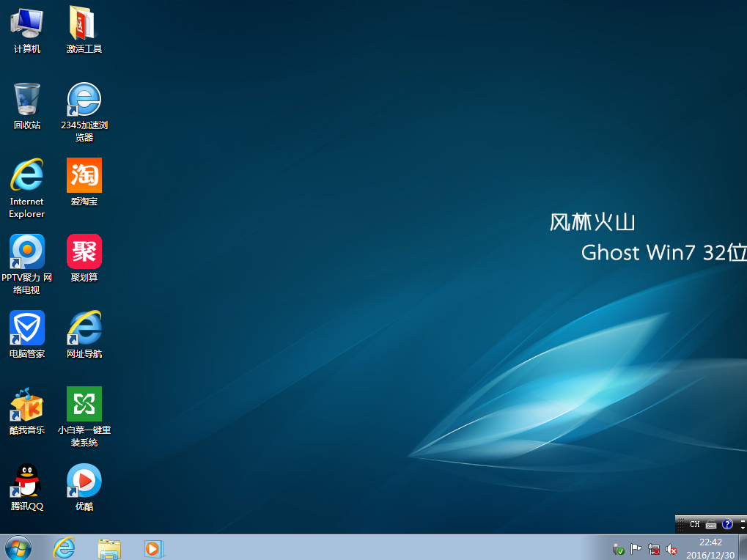
Task: Click the Show Desktop strip
Action: (x=743, y=548)
